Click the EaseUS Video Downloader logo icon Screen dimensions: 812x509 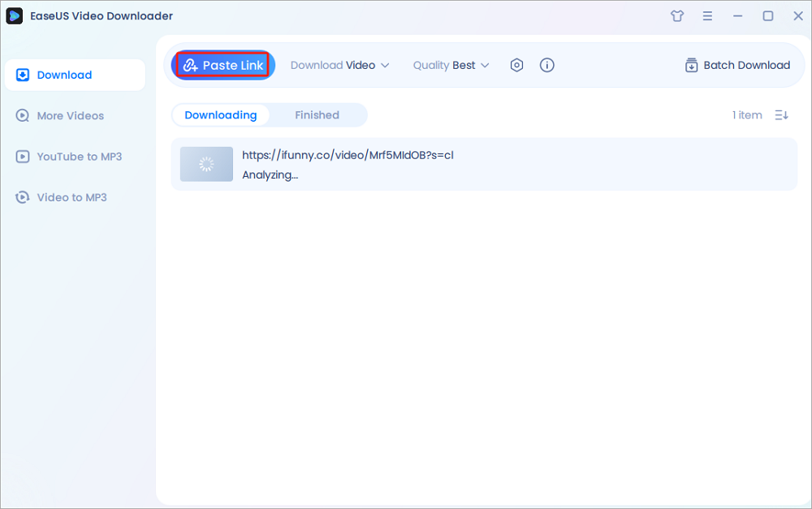coord(14,16)
